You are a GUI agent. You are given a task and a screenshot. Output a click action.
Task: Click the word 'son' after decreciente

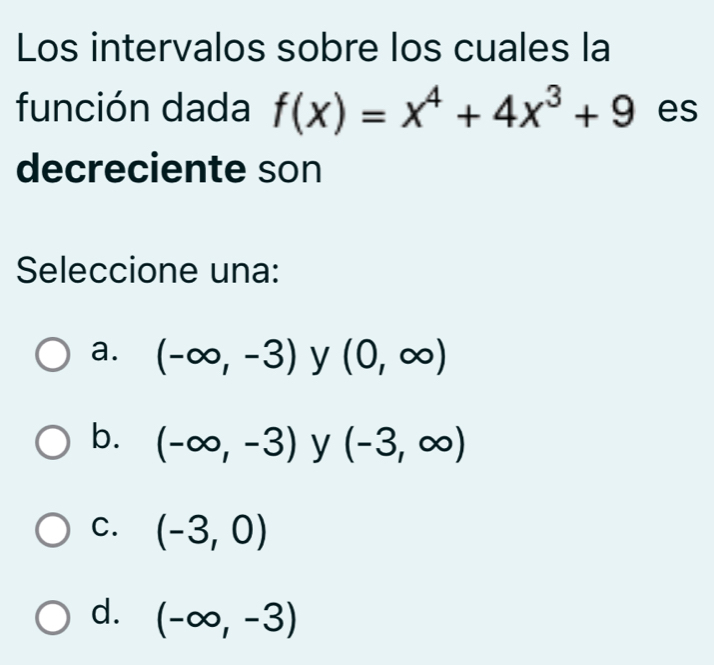click(288, 171)
